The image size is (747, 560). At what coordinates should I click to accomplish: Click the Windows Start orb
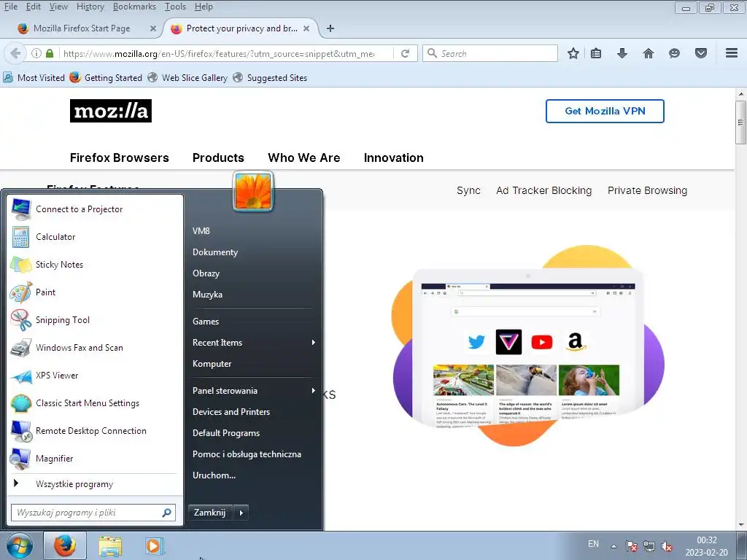20,545
